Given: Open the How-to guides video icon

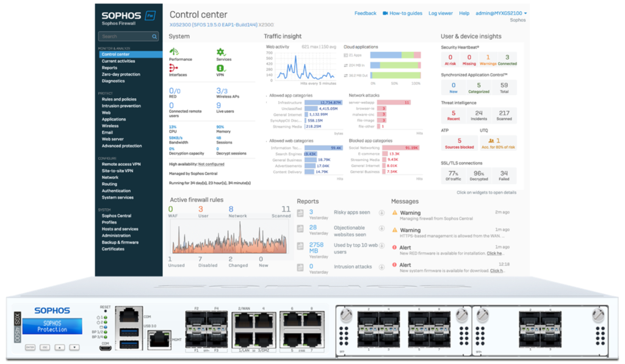Looking at the screenshot, I should (385, 13).
